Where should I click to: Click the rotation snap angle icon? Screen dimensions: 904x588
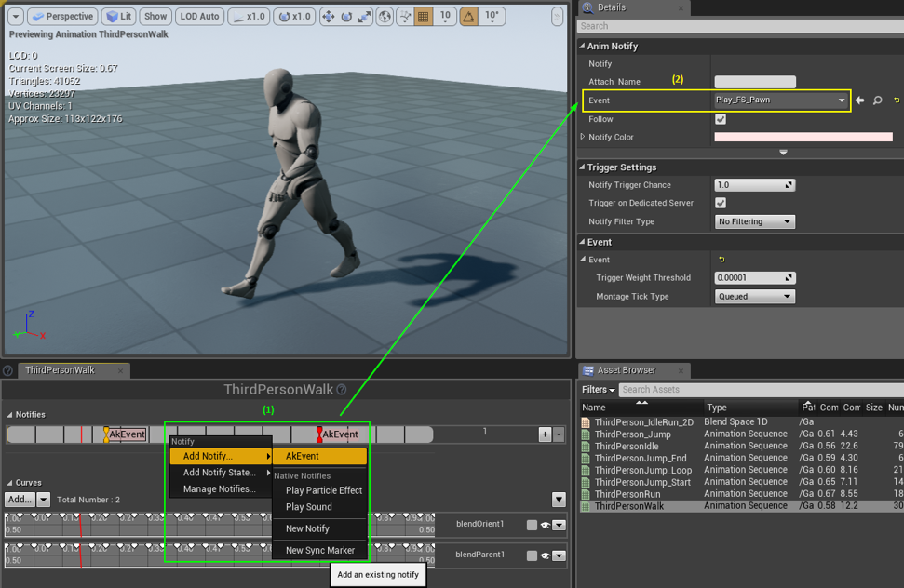pyautogui.click(x=468, y=16)
